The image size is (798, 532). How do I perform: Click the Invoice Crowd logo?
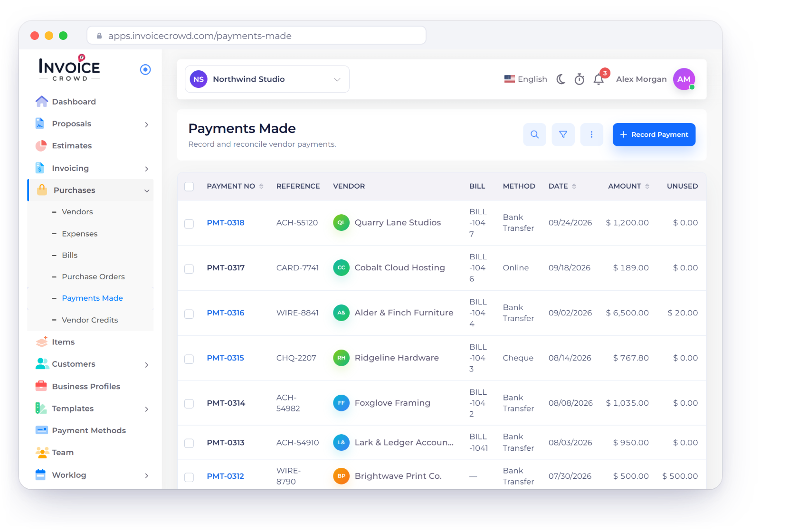point(69,67)
